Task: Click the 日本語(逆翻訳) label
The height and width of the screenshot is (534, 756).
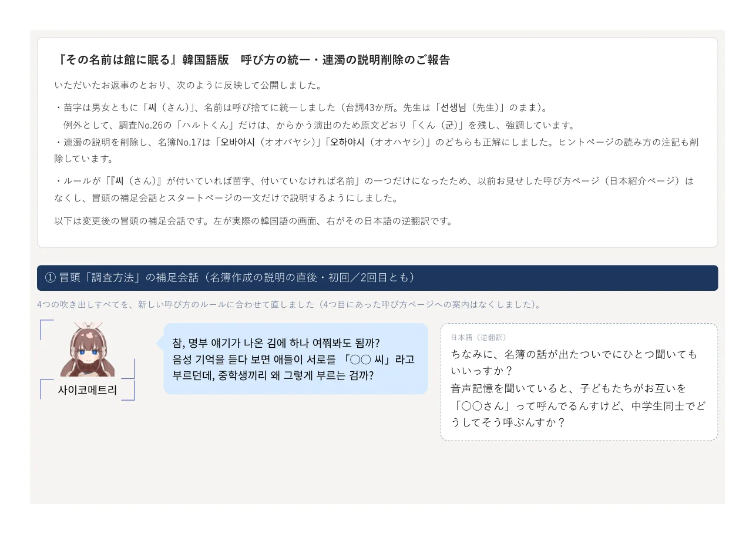Action: click(479, 337)
